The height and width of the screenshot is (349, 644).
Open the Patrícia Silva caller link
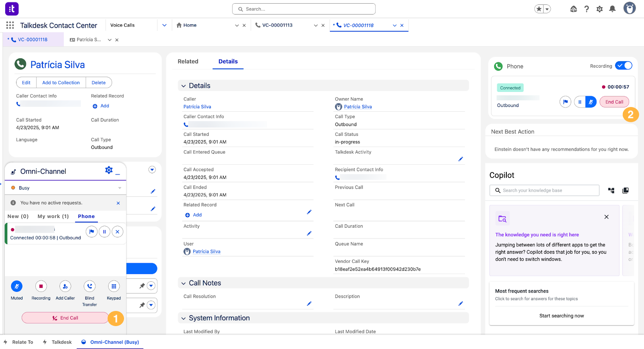point(197,107)
